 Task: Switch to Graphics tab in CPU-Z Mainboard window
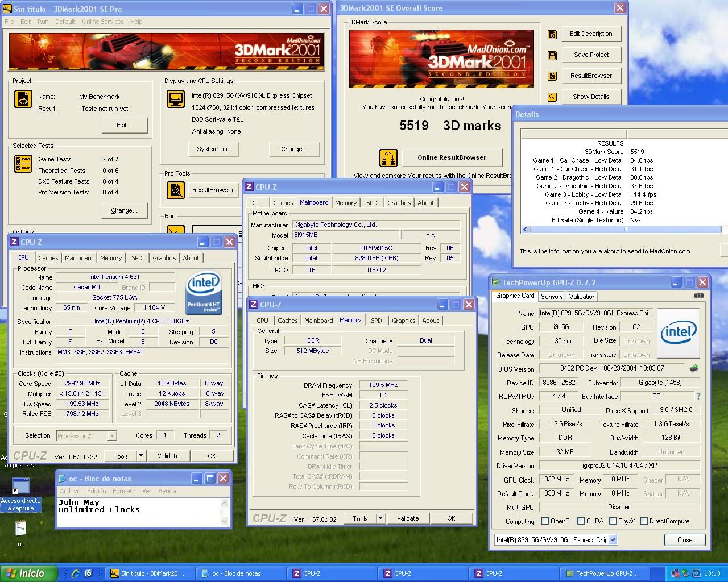point(399,203)
